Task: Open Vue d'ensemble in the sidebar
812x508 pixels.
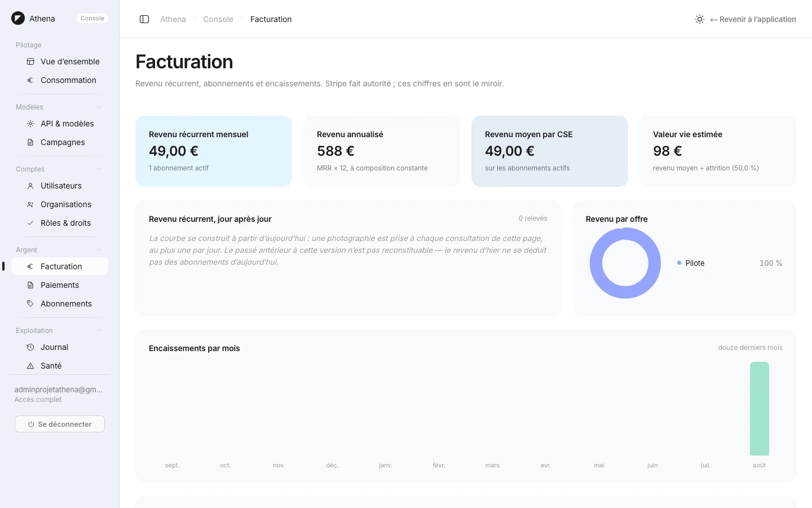Action: (60, 62)
